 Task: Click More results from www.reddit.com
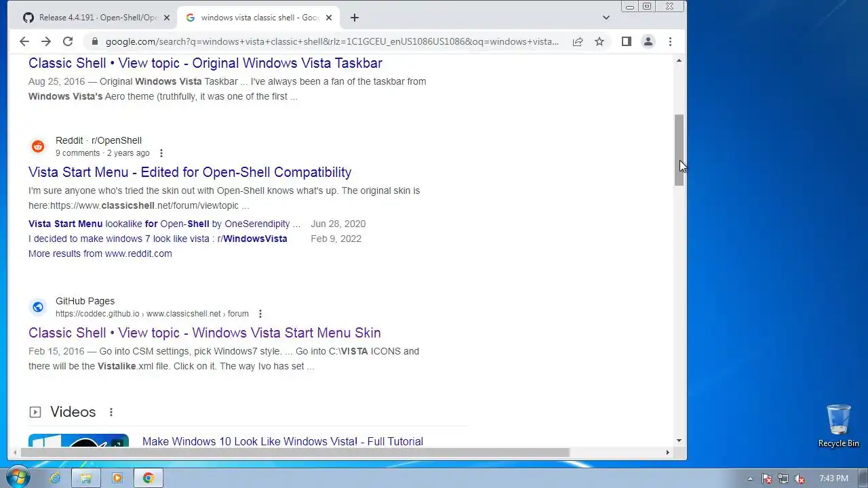pyautogui.click(x=100, y=253)
